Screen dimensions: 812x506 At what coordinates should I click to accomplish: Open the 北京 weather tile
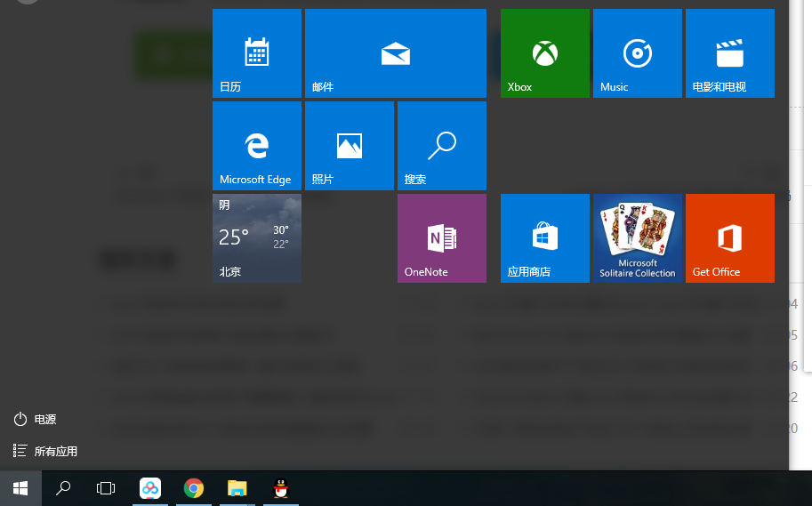(x=257, y=238)
